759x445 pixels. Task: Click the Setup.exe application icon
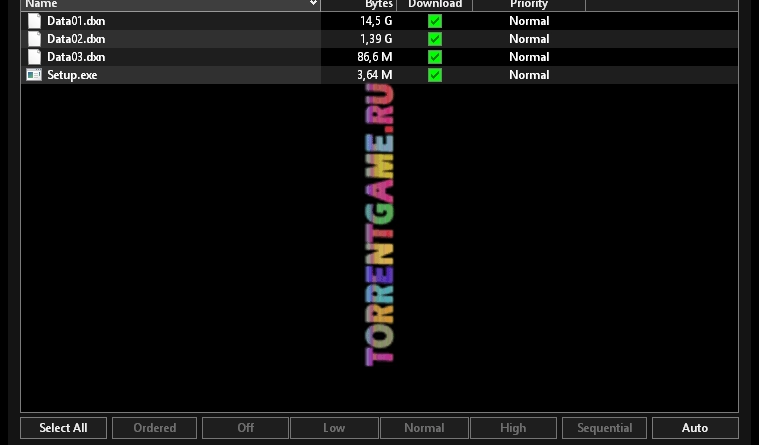click(x=34, y=75)
